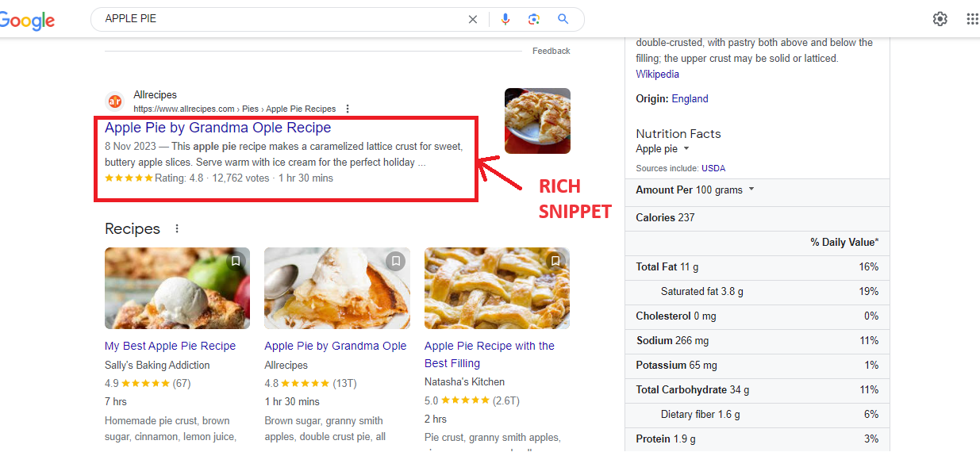This screenshot has height=475, width=980.
Task: Open the Google apps grid
Action: (x=972, y=19)
